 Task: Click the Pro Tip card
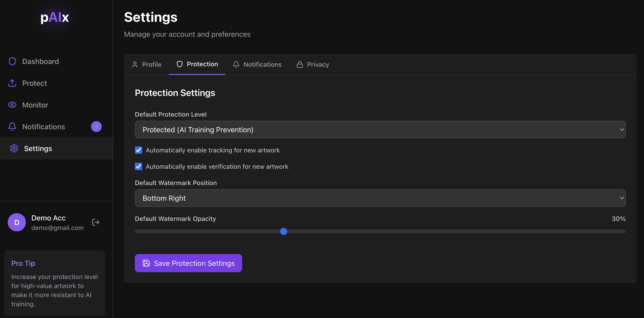point(54,283)
